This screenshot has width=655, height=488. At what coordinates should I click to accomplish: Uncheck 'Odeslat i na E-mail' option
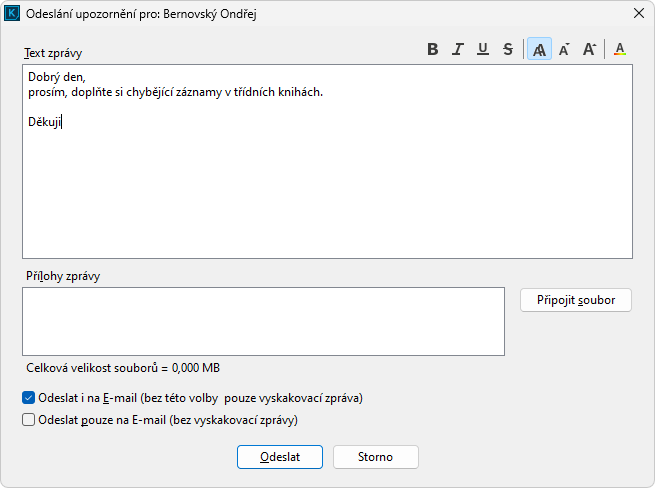click(28, 398)
